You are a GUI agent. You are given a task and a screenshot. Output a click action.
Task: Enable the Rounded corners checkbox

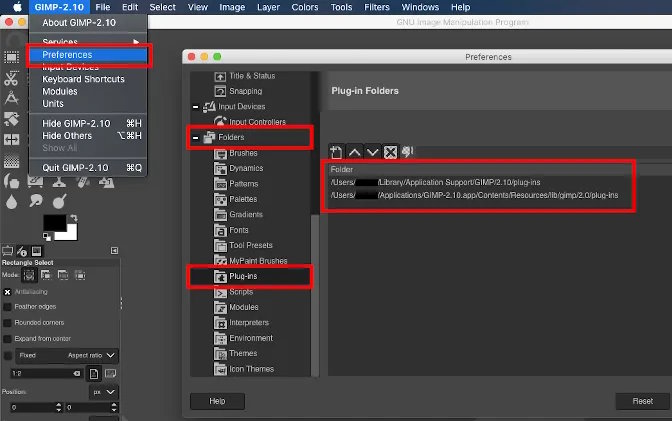pyautogui.click(x=8, y=323)
